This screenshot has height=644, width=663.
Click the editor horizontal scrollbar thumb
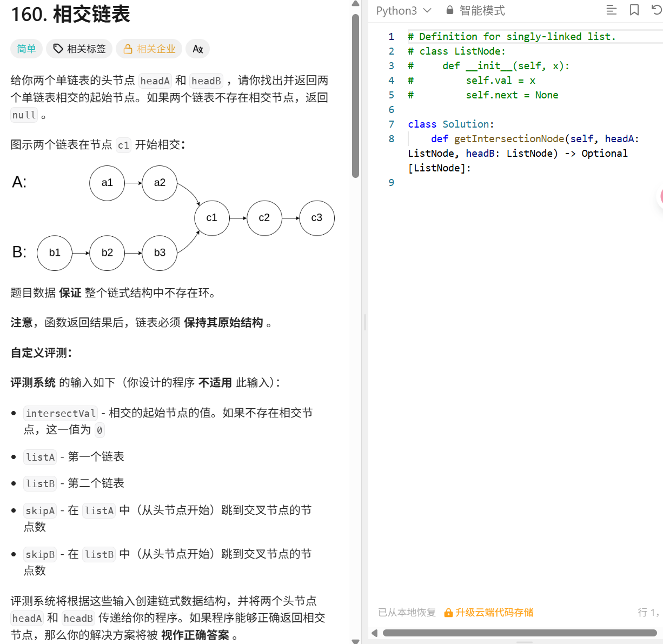[519, 633]
